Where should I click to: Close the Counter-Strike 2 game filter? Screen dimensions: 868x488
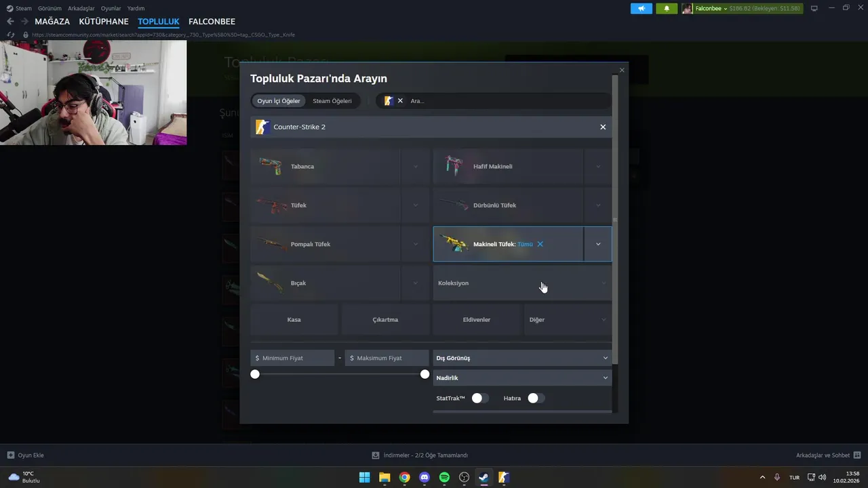(x=603, y=127)
